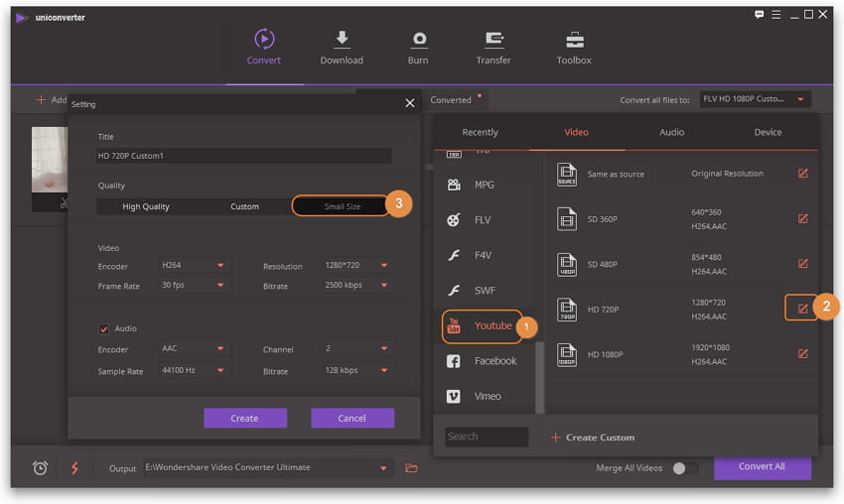Open the Convert section icon
Viewport: 844px width, 504px height.
click(x=264, y=40)
